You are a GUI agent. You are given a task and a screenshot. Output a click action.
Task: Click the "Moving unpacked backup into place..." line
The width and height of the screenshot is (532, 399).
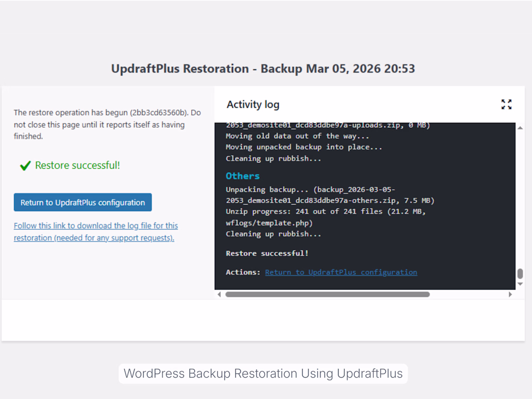coord(304,147)
